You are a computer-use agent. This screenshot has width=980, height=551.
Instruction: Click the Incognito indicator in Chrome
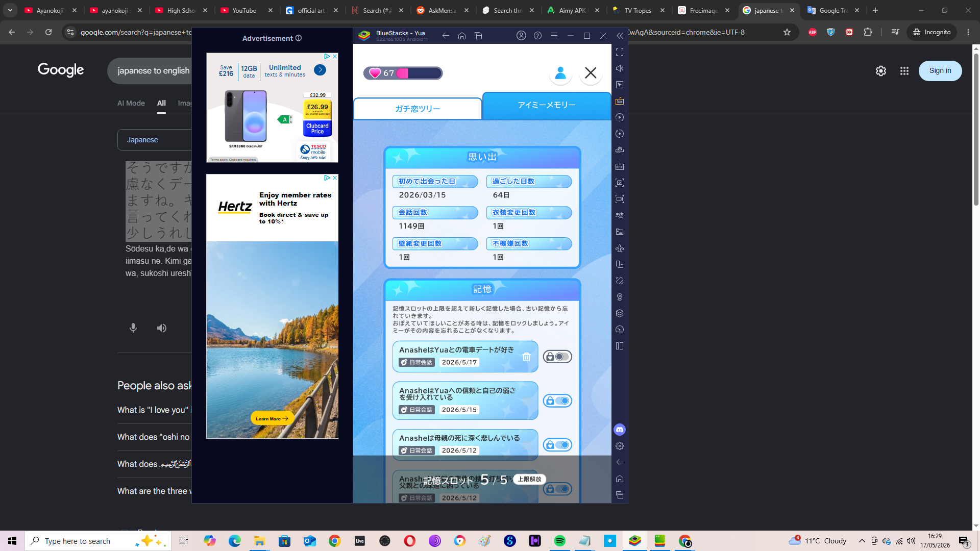[x=932, y=32]
